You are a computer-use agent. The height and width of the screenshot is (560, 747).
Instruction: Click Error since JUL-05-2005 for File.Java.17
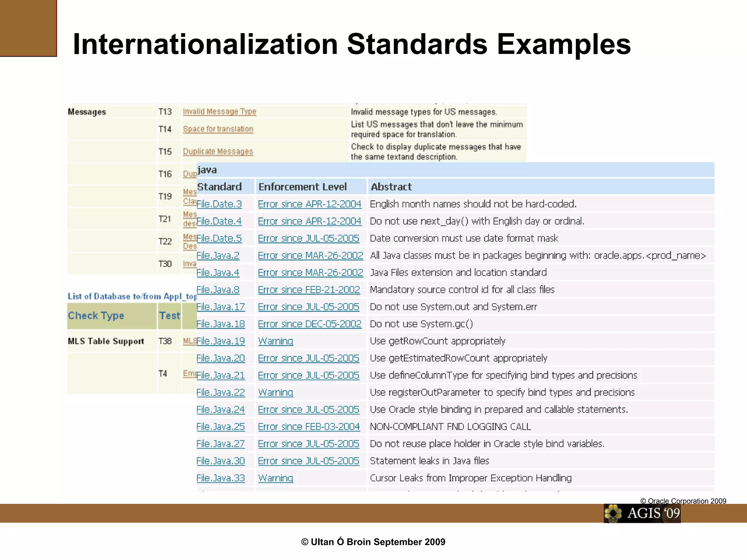pos(309,307)
